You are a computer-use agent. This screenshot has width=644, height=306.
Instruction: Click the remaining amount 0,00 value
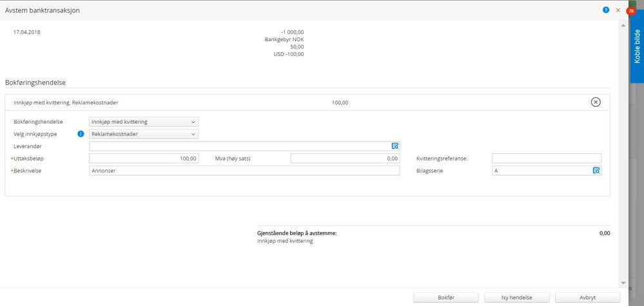click(605, 233)
